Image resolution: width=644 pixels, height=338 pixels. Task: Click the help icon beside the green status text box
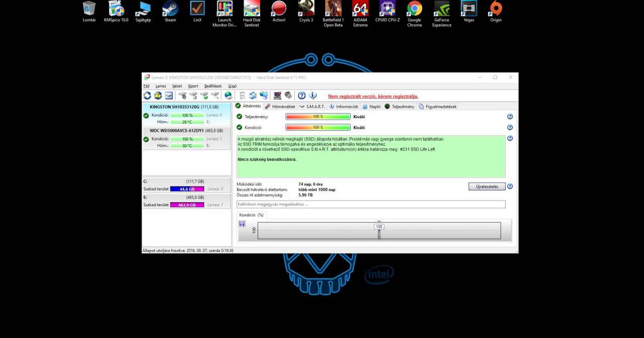tap(510, 138)
